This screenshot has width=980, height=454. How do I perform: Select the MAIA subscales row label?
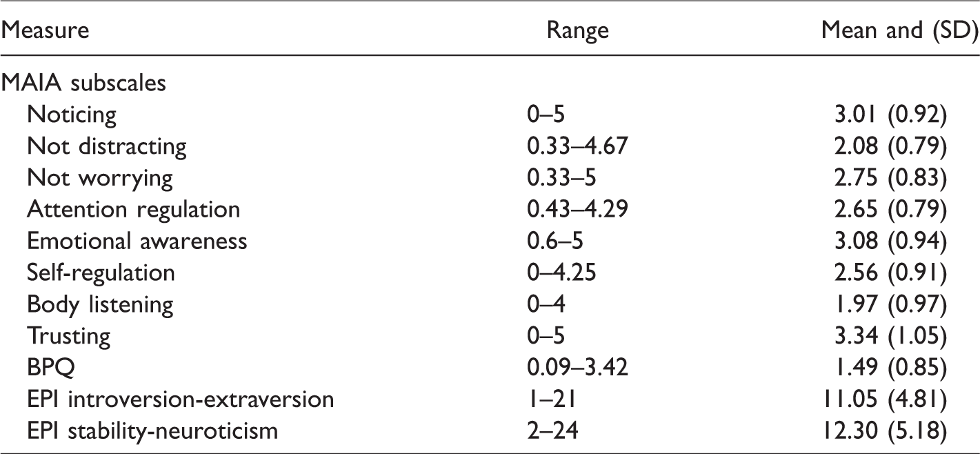(x=85, y=83)
